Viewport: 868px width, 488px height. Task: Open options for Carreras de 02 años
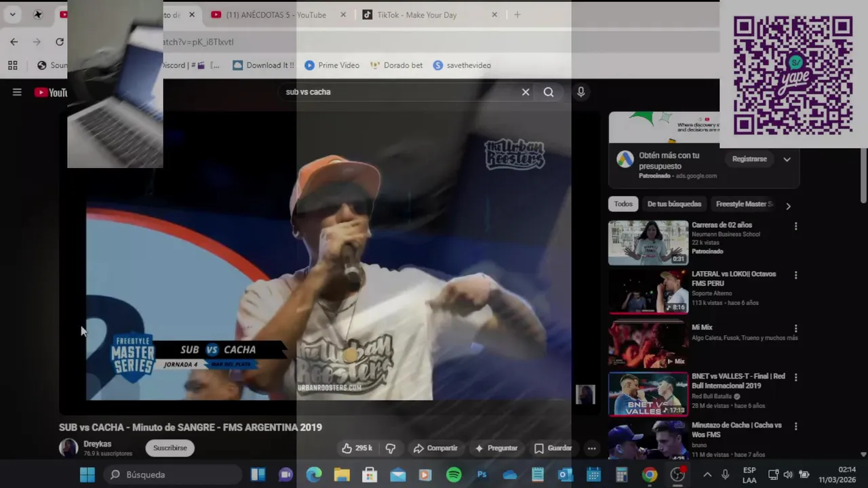tap(795, 226)
